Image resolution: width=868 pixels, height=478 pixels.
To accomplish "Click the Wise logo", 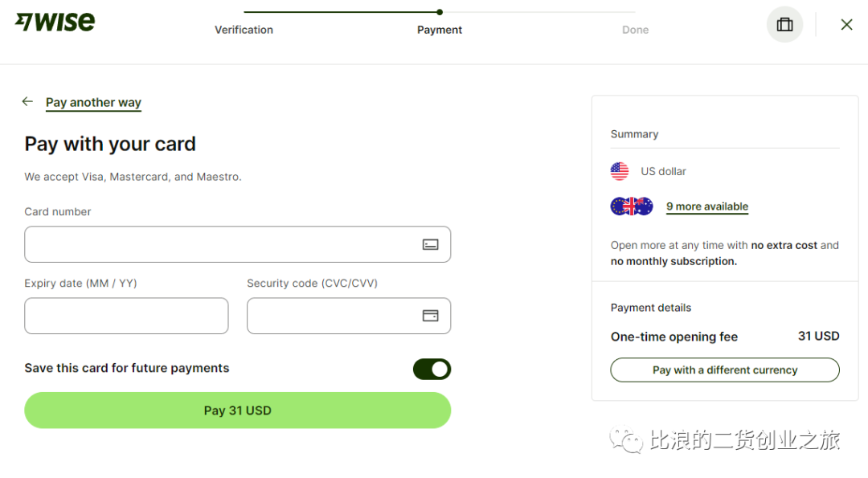I will (55, 22).
